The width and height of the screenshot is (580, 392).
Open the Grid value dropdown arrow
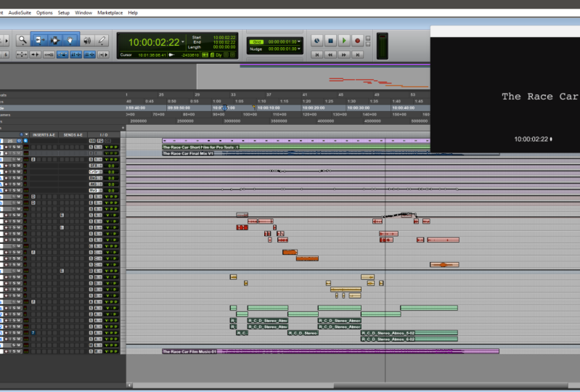tap(299, 42)
